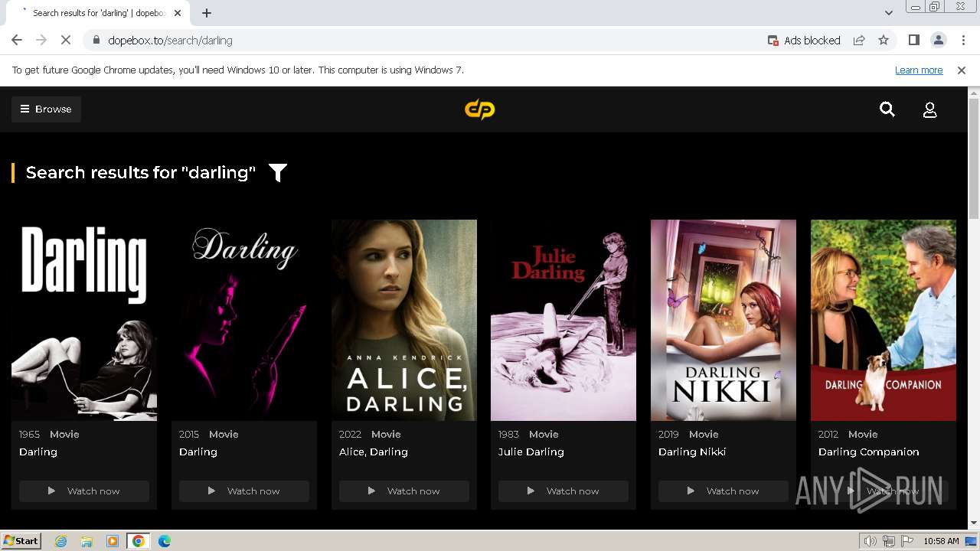Image resolution: width=980 pixels, height=551 pixels.
Task: Expand the tab search dropdown
Action: pyautogui.click(x=888, y=13)
